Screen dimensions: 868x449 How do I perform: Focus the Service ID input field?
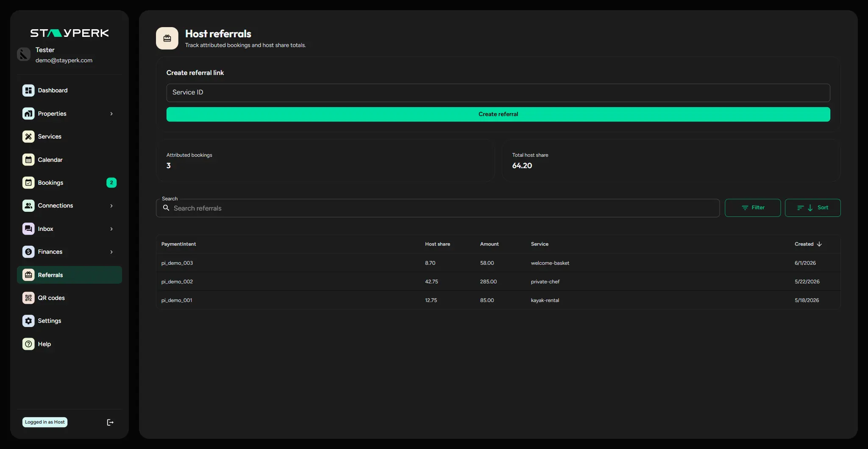point(498,93)
